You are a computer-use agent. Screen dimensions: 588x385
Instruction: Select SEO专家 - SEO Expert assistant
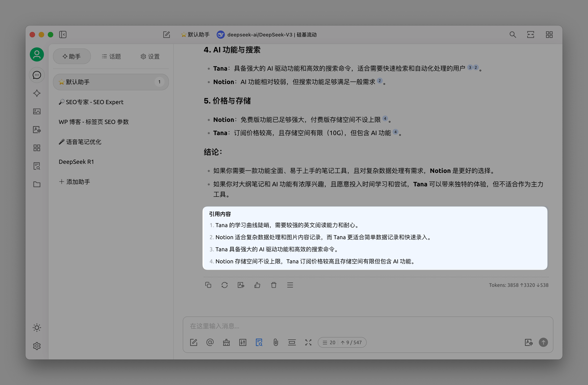coord(111,102)
